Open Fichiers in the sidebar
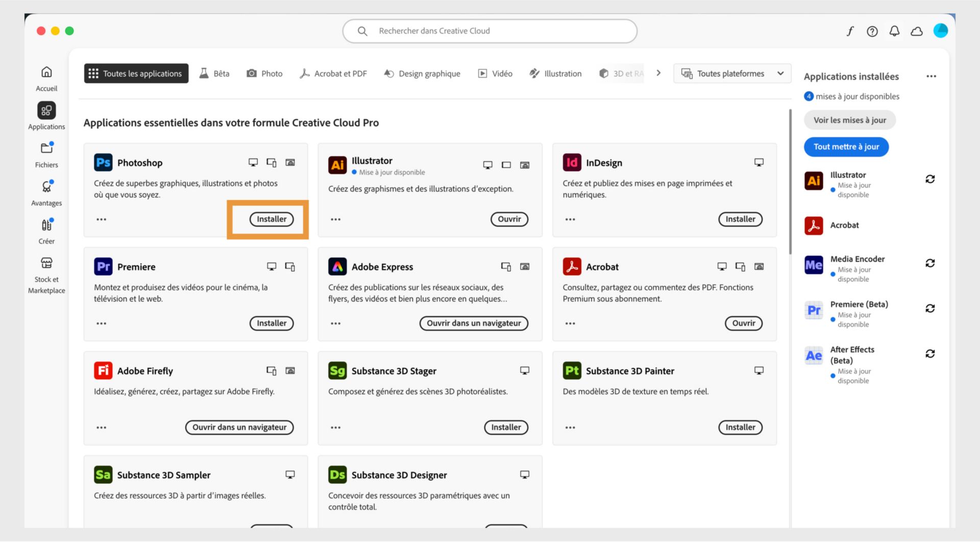Image resolution: width=980 pixels, height=542 pixels. [46, 155]
